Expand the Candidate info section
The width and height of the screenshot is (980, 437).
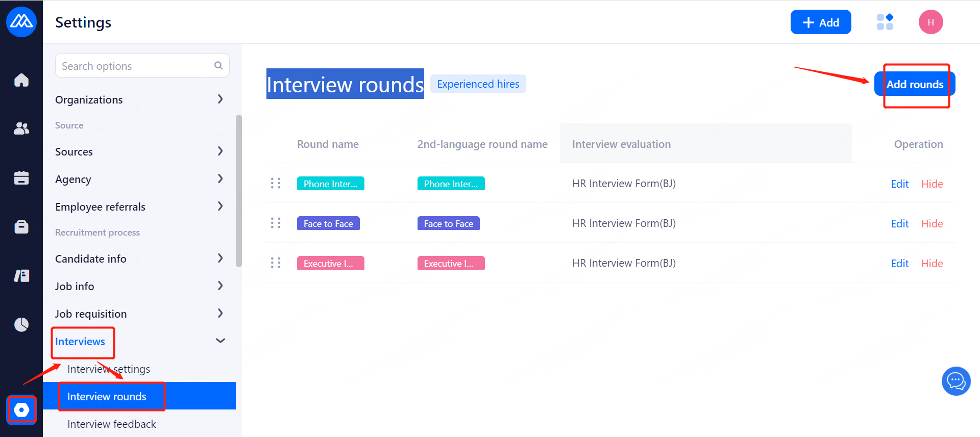(220, 259)
